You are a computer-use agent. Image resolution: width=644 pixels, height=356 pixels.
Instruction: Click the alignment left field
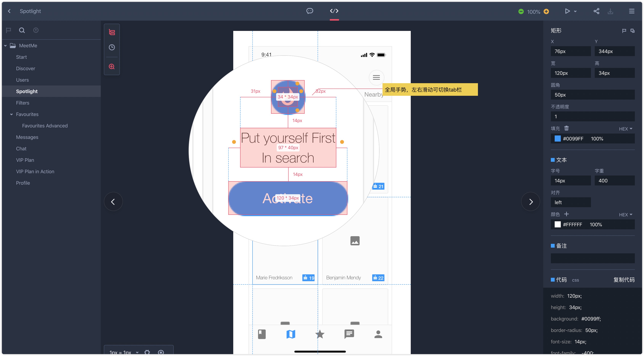pos(571,202)
